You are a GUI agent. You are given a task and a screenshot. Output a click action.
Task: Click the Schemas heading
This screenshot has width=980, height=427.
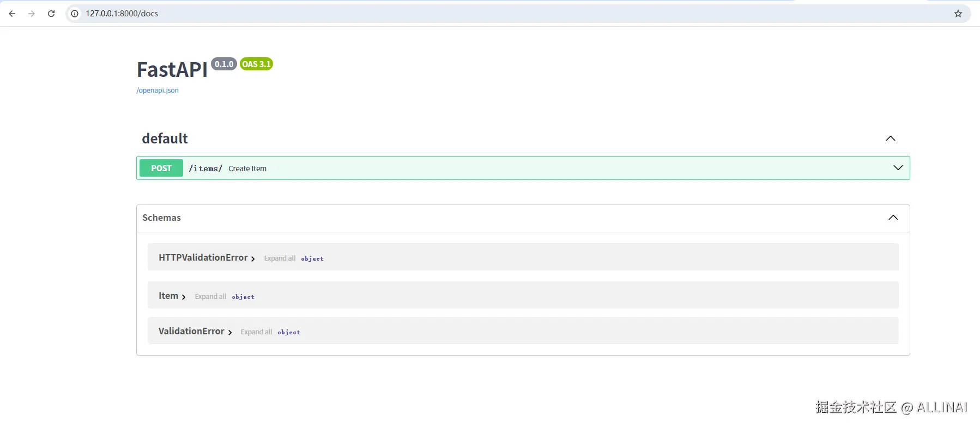[161, 218]
